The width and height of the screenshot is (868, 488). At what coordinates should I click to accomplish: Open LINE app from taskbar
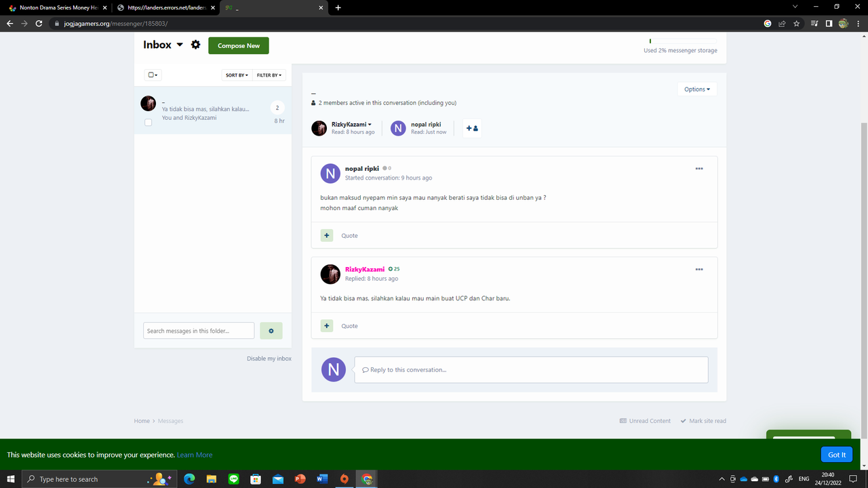point(234,479)
